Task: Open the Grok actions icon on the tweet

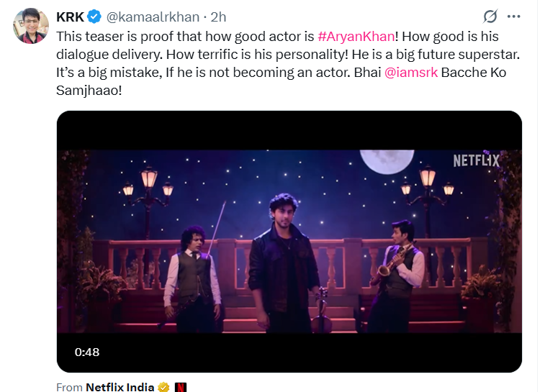Action: pyautogui.click(x=490, y=17)
